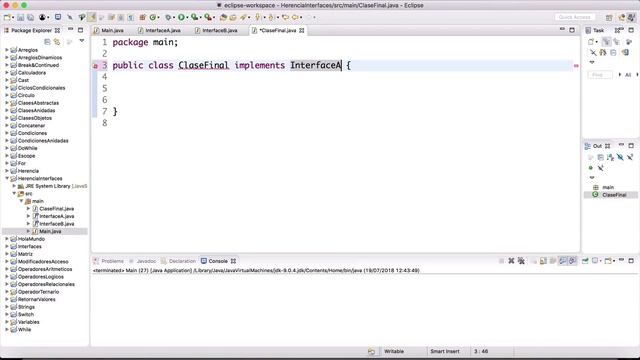This screenshot has width=640, height=360.
Task: Click the red error marker in overview ruler
Action: [576, 66]
